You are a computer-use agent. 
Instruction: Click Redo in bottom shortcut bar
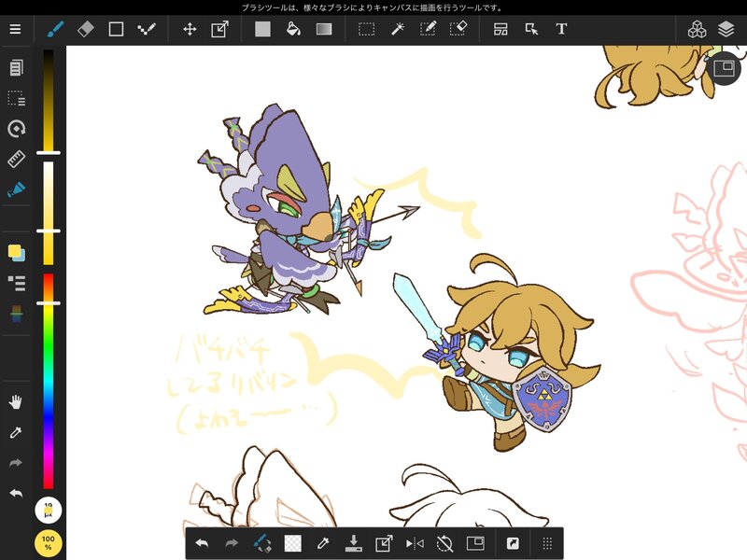coord(232,543)
